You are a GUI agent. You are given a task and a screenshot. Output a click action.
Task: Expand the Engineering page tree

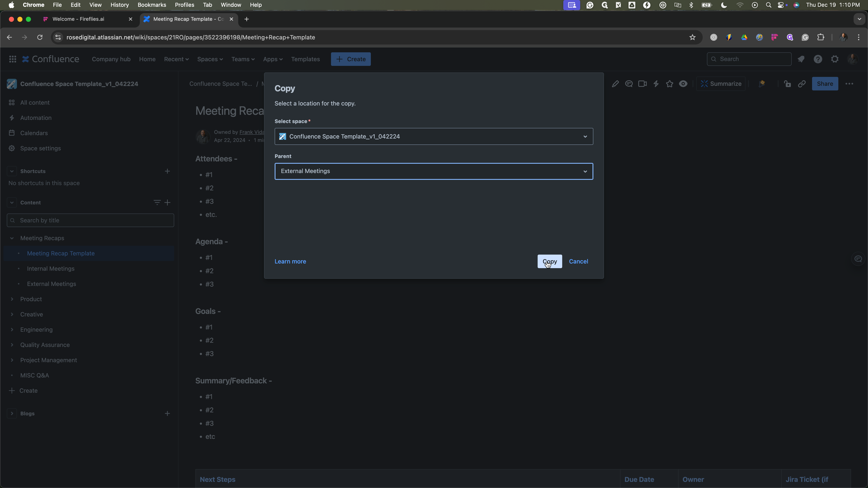(12, 330)
